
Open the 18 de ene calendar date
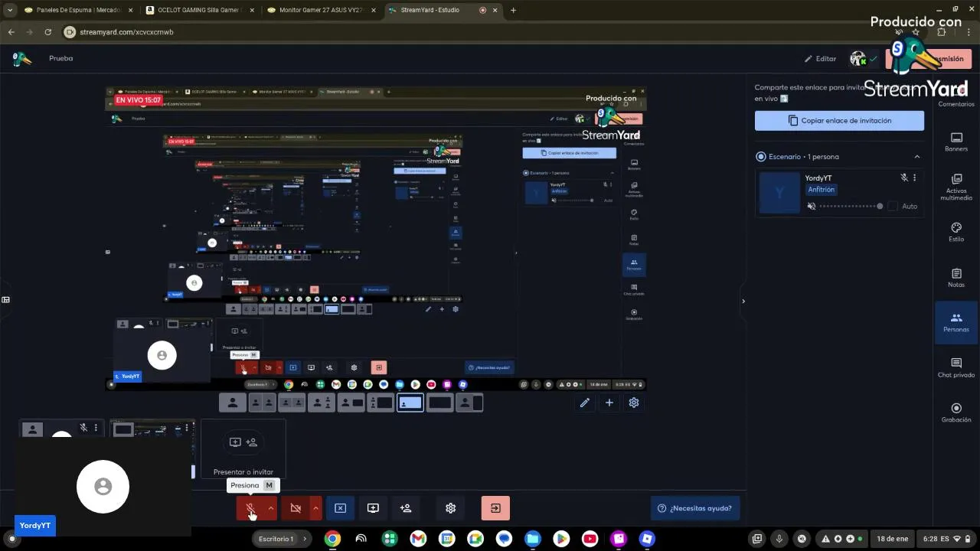coord(893,539)
